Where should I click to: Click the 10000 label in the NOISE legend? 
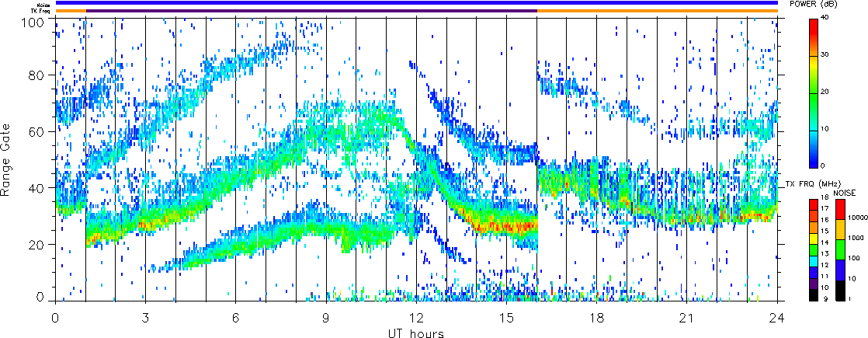(858, 218)
